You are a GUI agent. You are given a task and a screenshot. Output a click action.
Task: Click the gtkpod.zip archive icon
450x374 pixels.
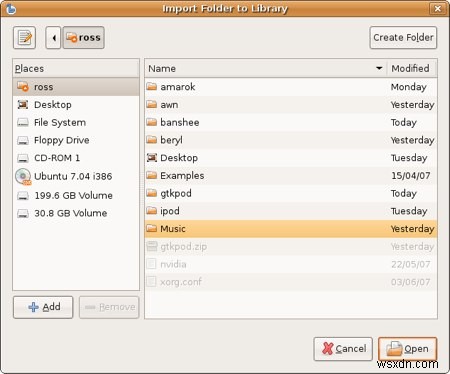(152, 246)
